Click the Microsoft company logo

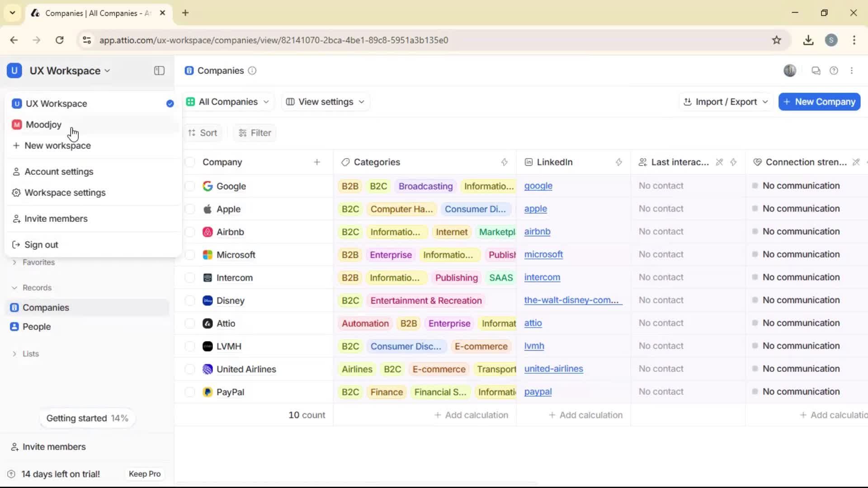pos(208,255)
